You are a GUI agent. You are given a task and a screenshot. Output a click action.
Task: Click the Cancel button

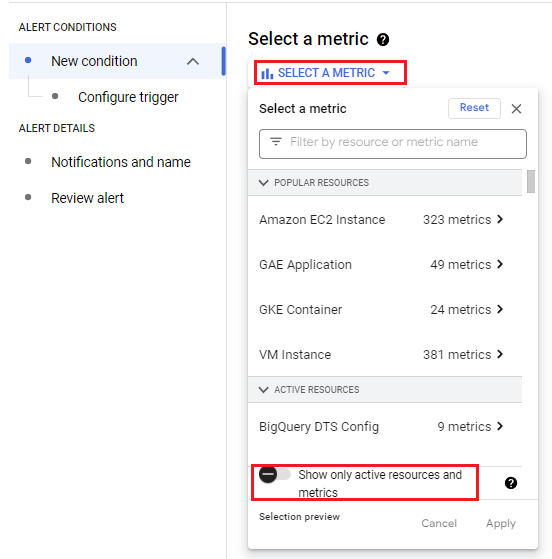pyautogui.click(x=439, y=523)
